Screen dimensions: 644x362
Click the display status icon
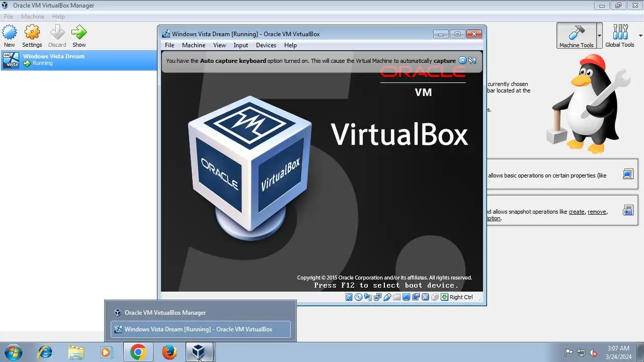[x=406, y=297]
